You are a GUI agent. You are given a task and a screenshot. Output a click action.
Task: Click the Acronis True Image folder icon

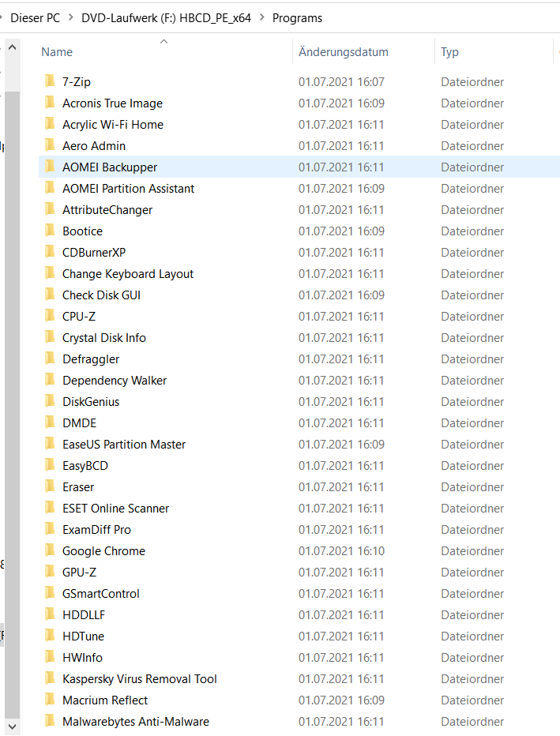click(x=50, y=103)
